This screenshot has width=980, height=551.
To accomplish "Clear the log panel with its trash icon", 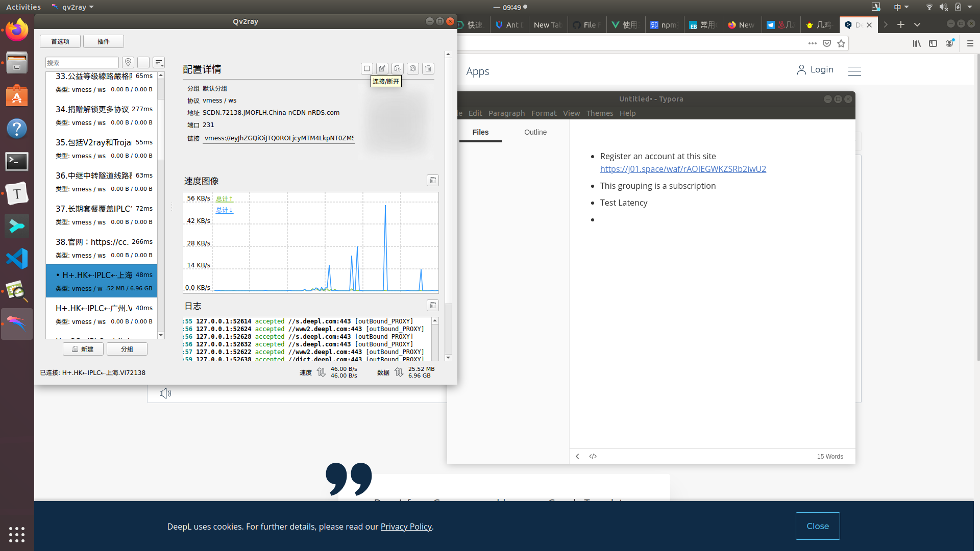I will 432,305.
